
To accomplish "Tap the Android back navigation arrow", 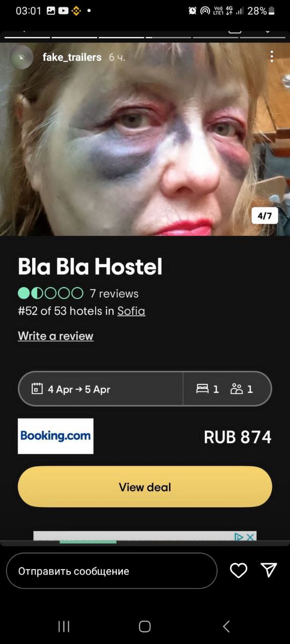I will (x=226, y=626).
